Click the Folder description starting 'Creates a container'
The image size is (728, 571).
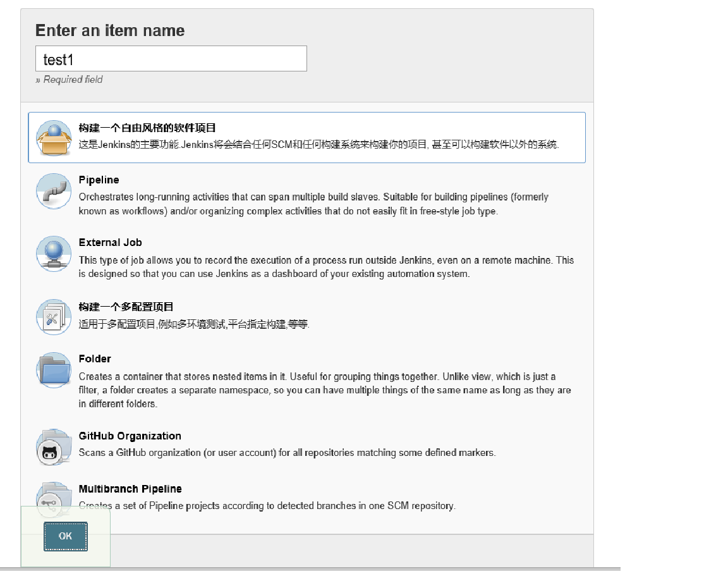coord(325,390)
